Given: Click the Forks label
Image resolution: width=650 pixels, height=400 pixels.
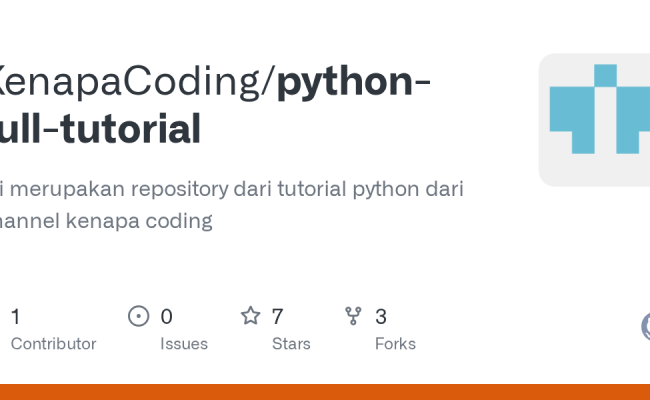Looking at the screenshot, I should (x=395, y=344).
